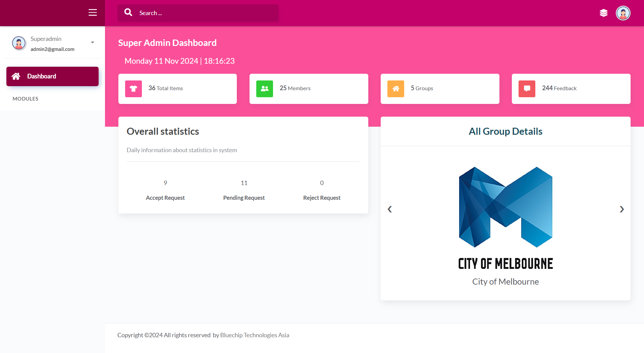Click the Dashboard home icon in sidebar
644x353 pixels.
16,76
